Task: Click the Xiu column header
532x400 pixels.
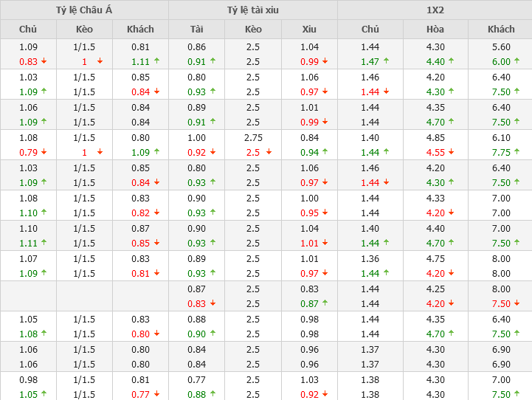Action: (309, 30)
